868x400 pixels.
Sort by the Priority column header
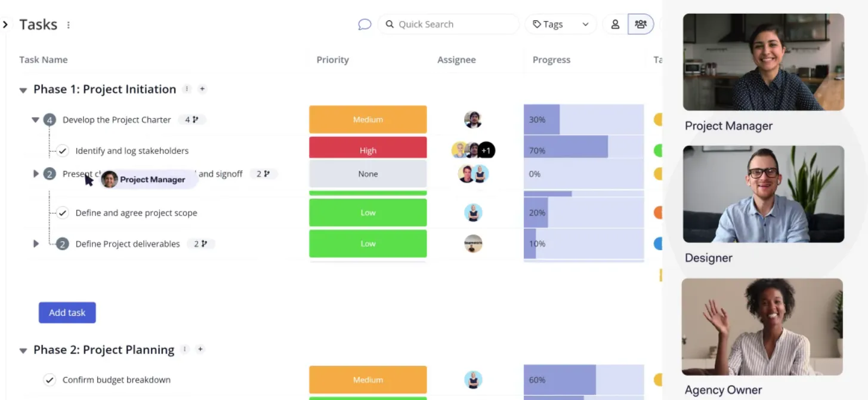[x=332, y=60]
